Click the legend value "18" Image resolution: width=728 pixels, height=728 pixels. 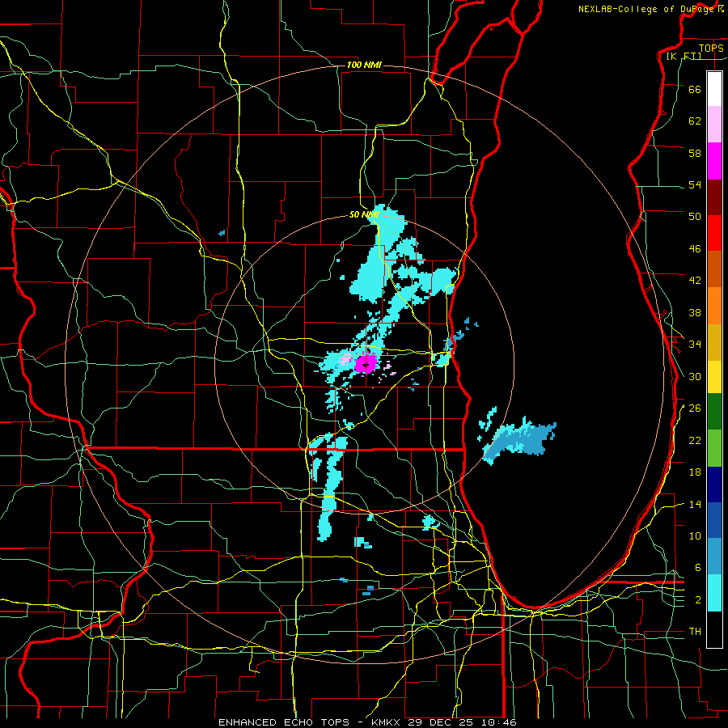pyautogui.click(x=695, y=472)
